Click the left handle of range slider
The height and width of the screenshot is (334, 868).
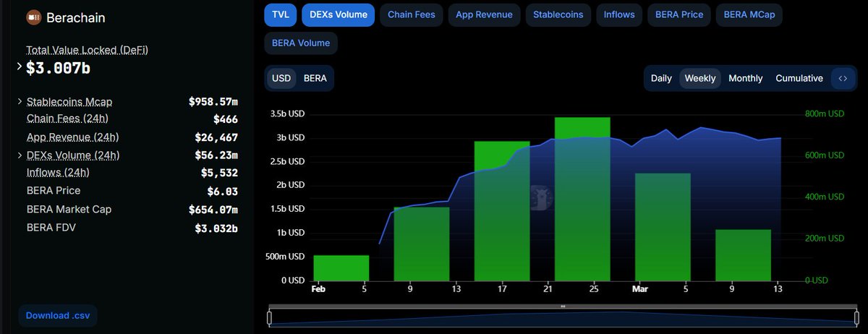click(x=270, y=317)
